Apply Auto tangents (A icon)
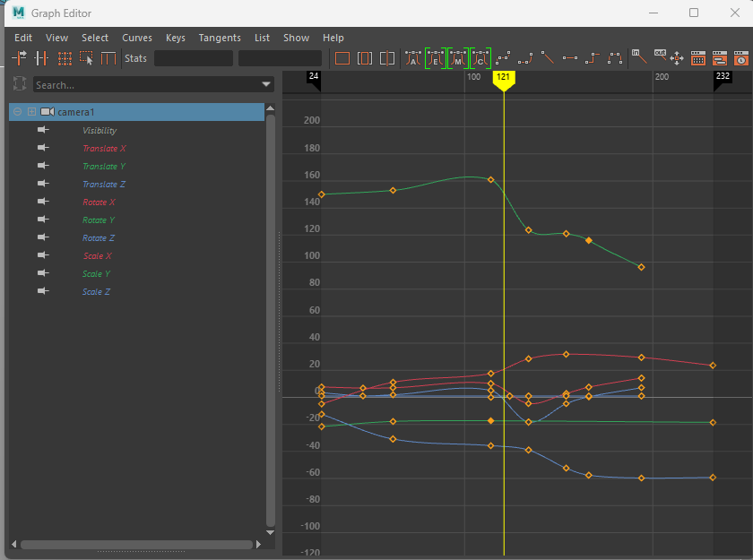753x560 pixels. point(413,58)
